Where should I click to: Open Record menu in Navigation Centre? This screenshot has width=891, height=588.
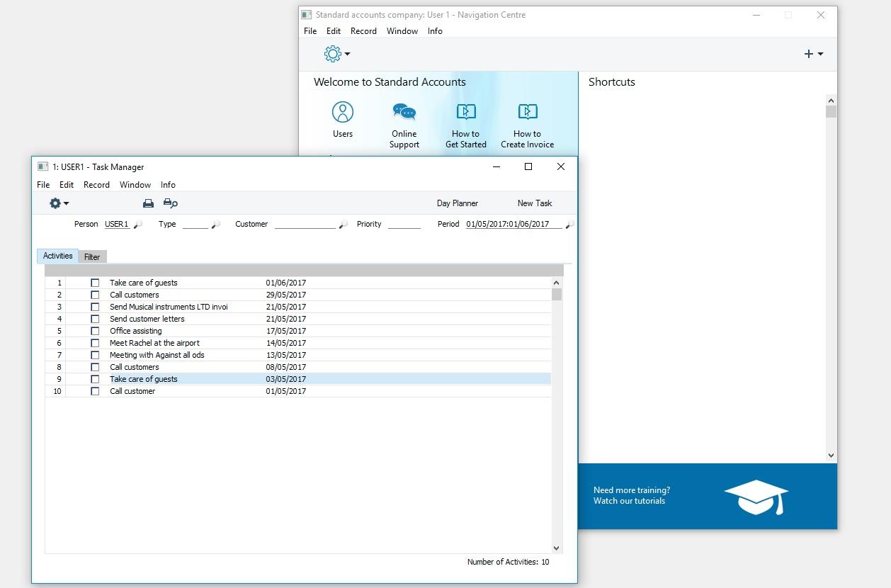coord(363,31)
